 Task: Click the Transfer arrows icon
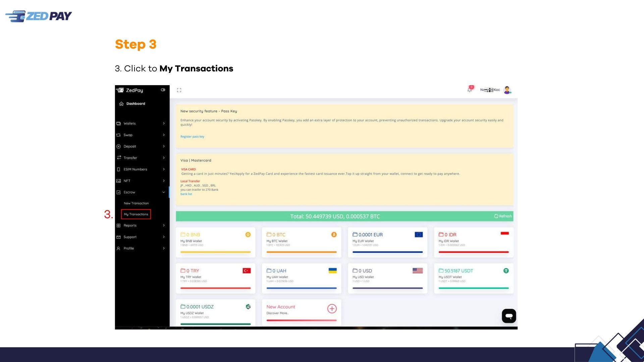coord(119,158)
